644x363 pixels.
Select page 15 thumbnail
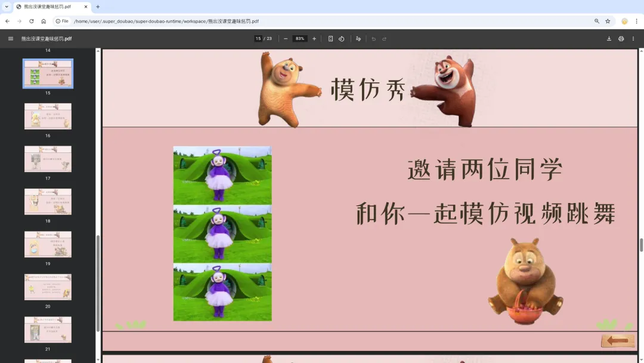pos(48,73)
